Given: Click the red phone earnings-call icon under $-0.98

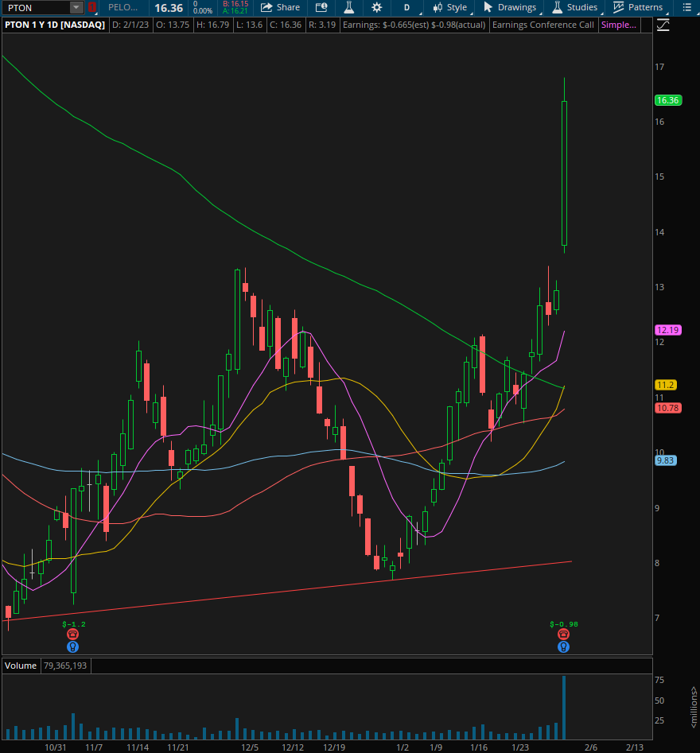Looking at the screenshot, I should tap(563, 635).
